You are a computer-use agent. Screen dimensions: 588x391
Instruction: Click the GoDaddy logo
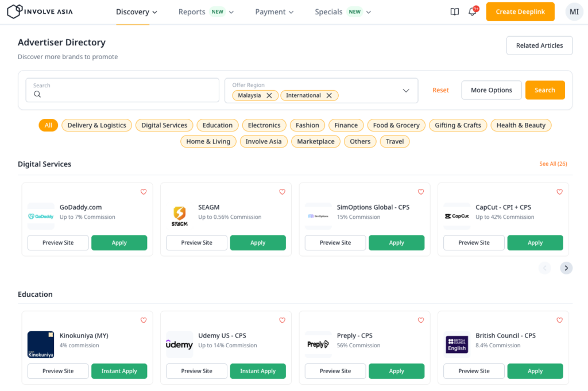(x=41, y=216)
